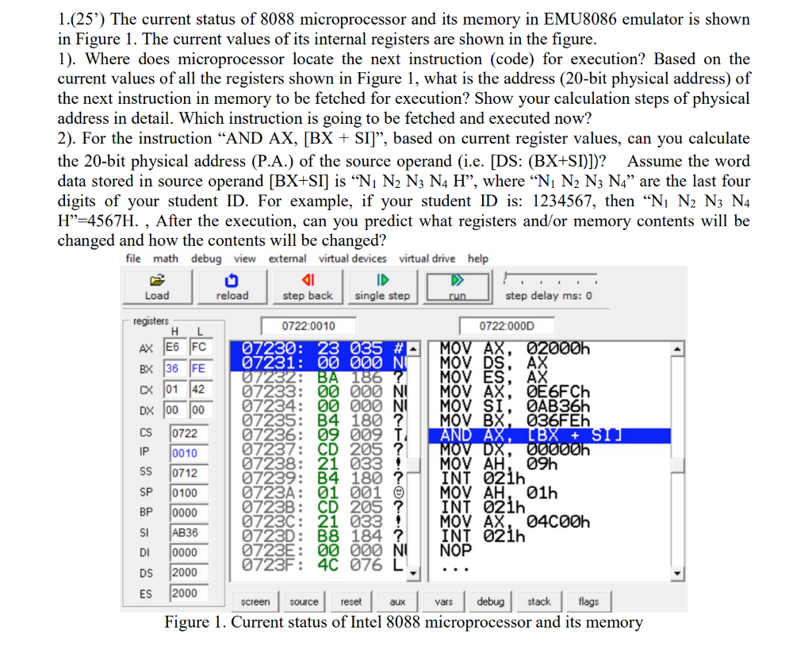The image size is (812, 649).
Task: Open the view menu
Action: [246, 258]
